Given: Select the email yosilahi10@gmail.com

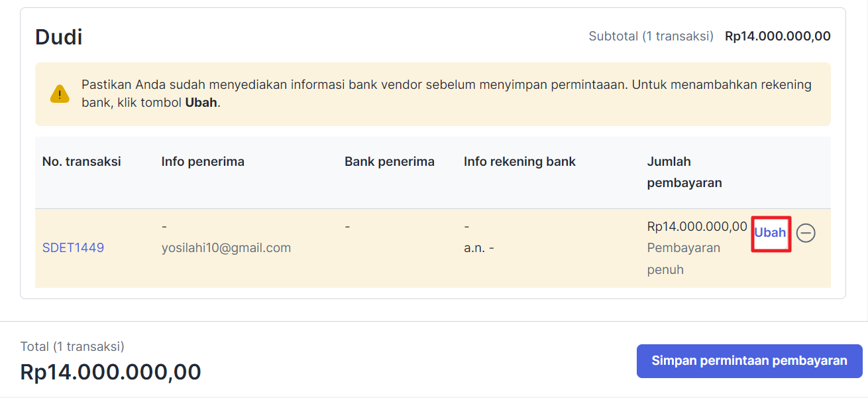Looking at the screenshot, I should [226, 248].
